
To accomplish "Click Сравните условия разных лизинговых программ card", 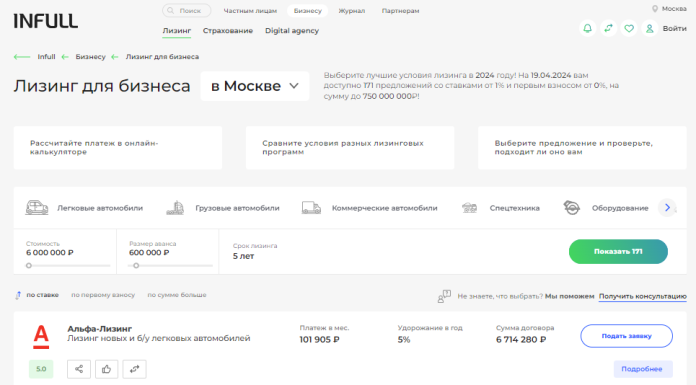I will 350,148.
